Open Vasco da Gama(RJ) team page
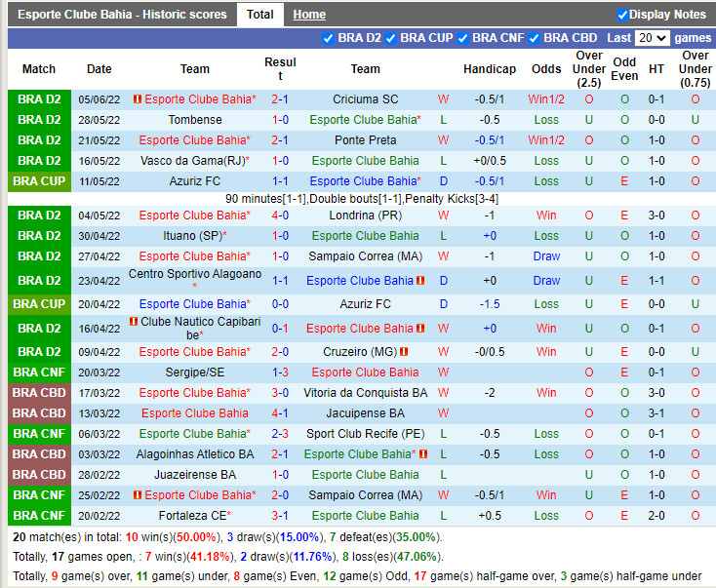The image size is (716, 588). click(192, 161)
